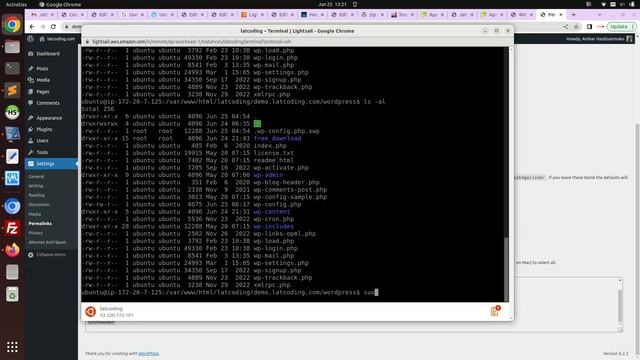Screen dimensions: 640x360
Task: Open the text editor dock icon
Action: [x=12, y=156]
